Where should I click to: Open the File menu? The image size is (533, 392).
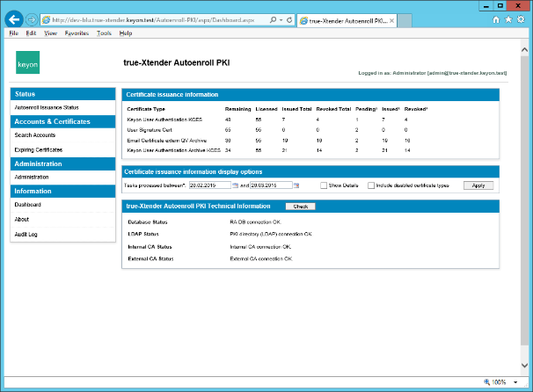pos(13,33)
